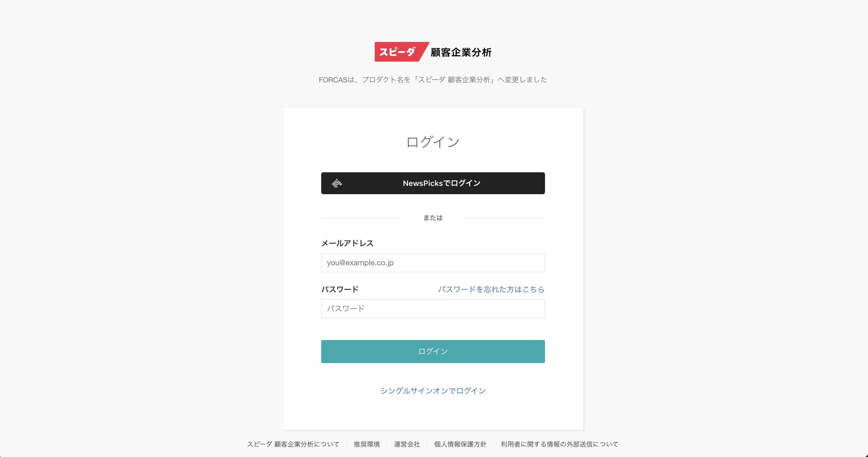This screenshot has width=868, height=457.
Task: Open the 推奨環境 footer link
Action: 366,444
